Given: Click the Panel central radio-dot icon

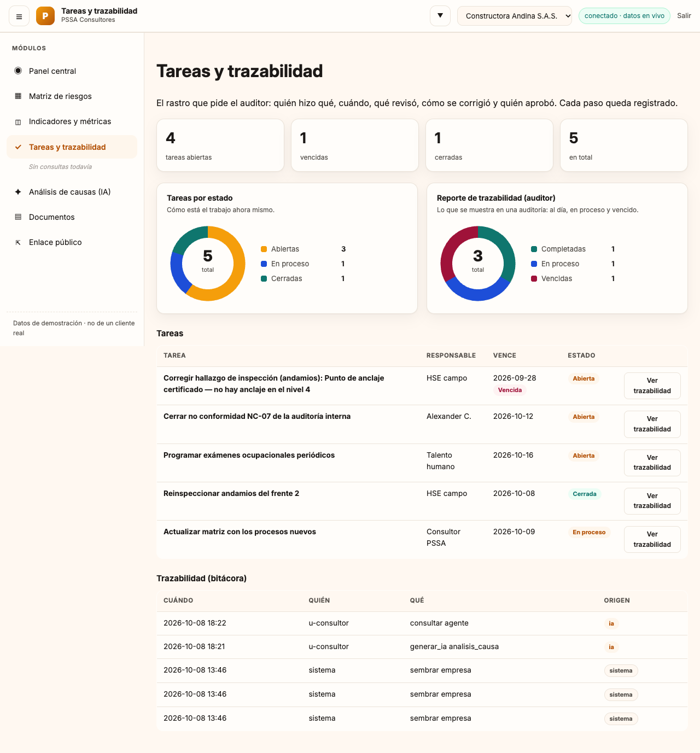Looking at the screenshot, I should (x=18, y=71).
